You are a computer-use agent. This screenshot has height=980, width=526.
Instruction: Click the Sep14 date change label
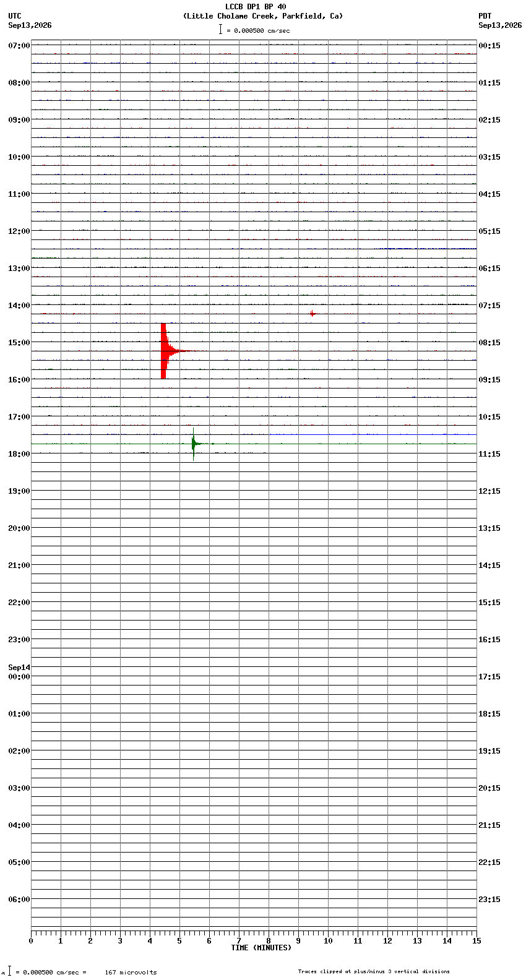(19, 668)
